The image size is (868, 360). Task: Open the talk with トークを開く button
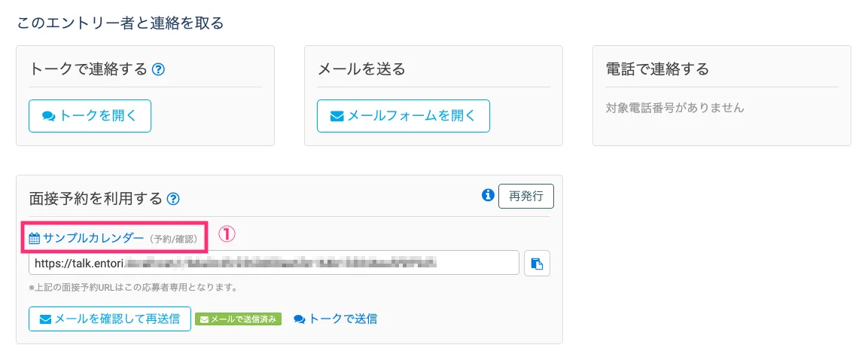coord(90,116)
